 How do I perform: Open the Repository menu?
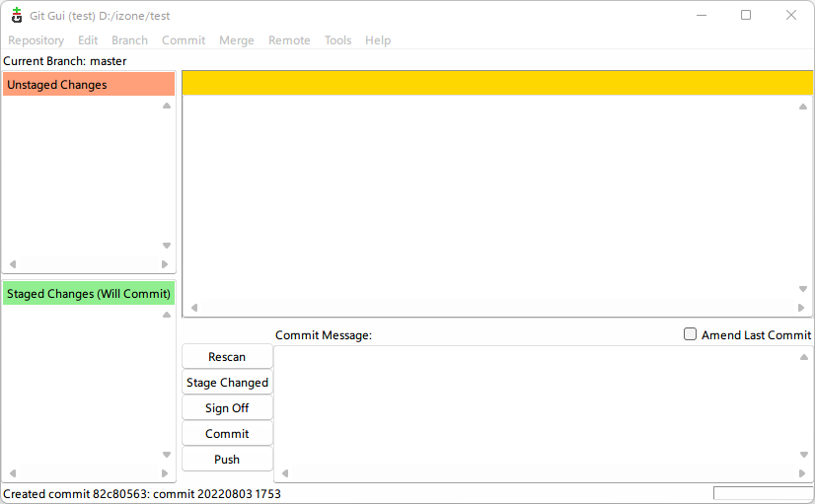[37, 40]
